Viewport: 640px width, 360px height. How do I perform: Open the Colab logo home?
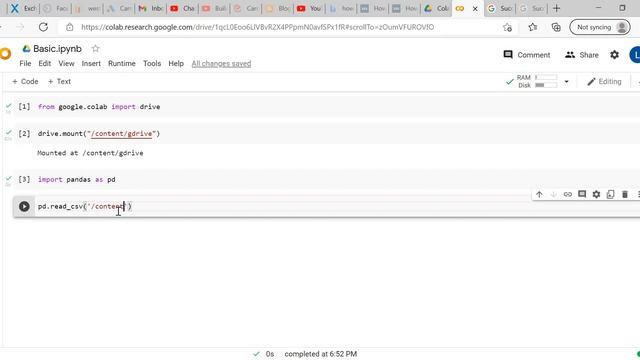(5, 54)
